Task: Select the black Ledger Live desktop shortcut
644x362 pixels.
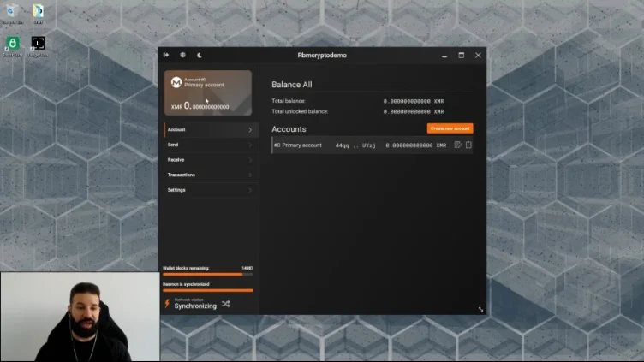Action: (38, 46)
